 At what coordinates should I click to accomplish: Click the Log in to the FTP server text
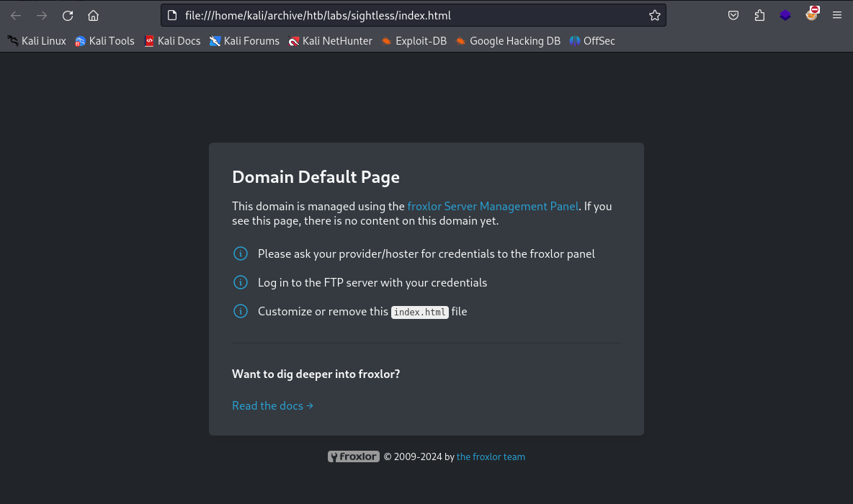click(372, 283)
